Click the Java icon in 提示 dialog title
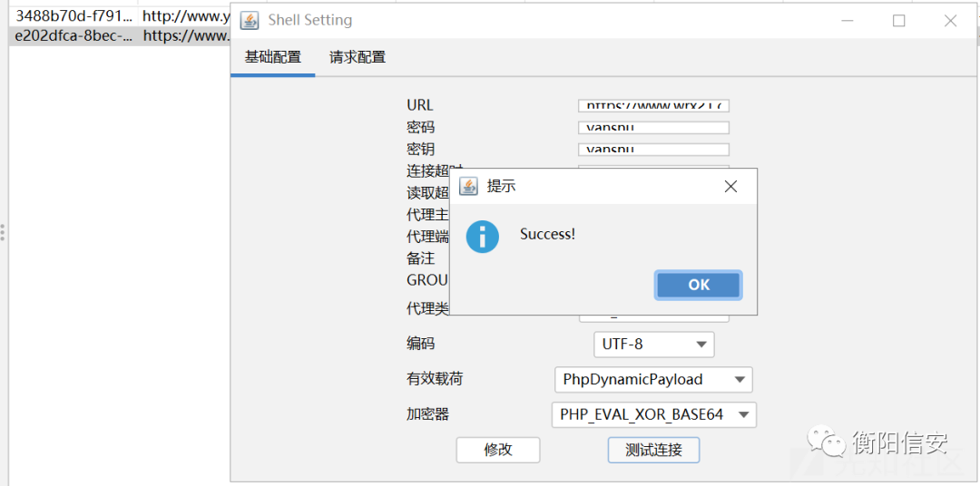Viewport: 980px width, 486px height. tap(470, 186)
